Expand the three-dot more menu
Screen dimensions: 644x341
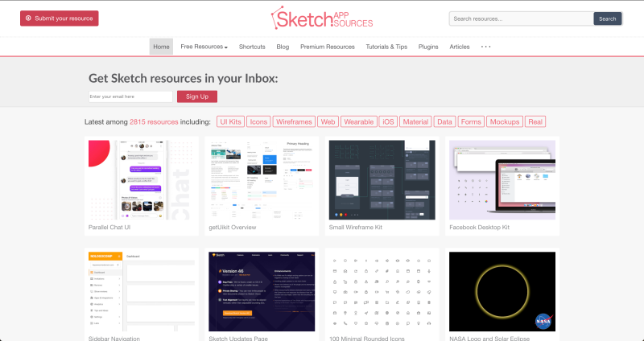click(x=486, y=47)
